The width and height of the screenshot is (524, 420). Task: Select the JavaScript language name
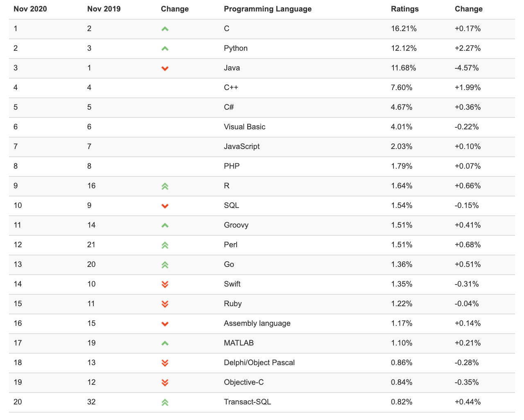click(x=242, y=147)
